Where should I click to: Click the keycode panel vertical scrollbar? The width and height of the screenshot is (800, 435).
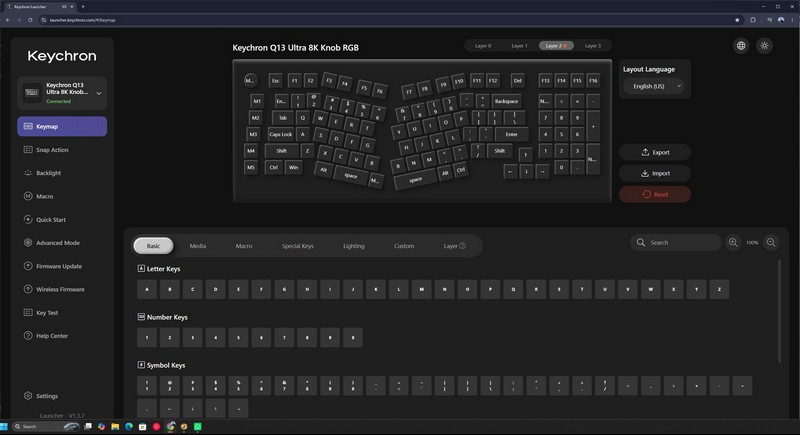pyautogui.click(x=779, y=311)
